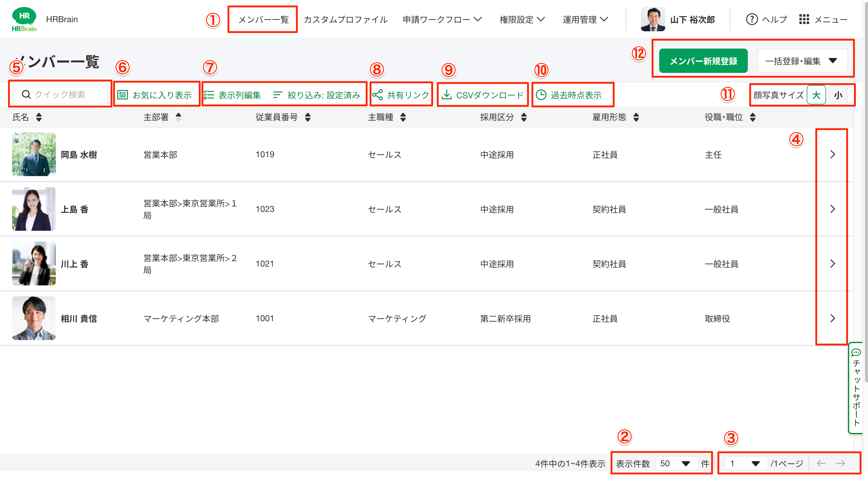The width and height of the screenshot is (868, 487).
Task: Click 過去時点表示 button
Action: 569,95
